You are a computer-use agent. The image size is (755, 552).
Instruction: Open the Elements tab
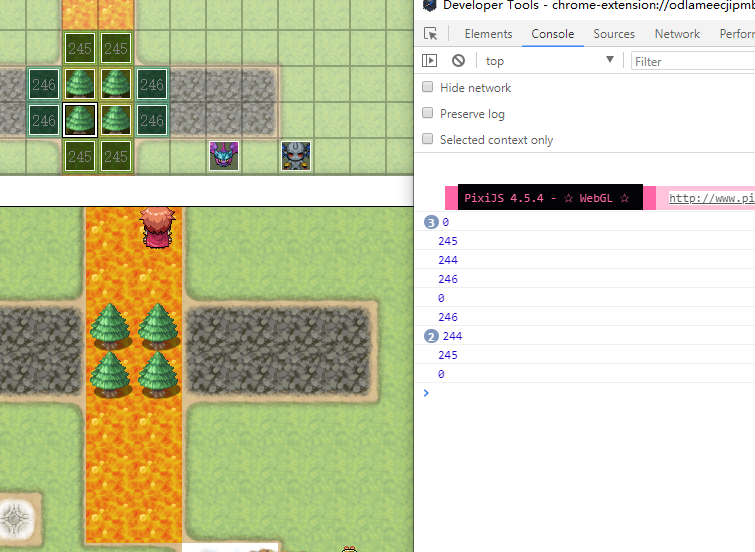pyautogui.click(x=488, y=34)
